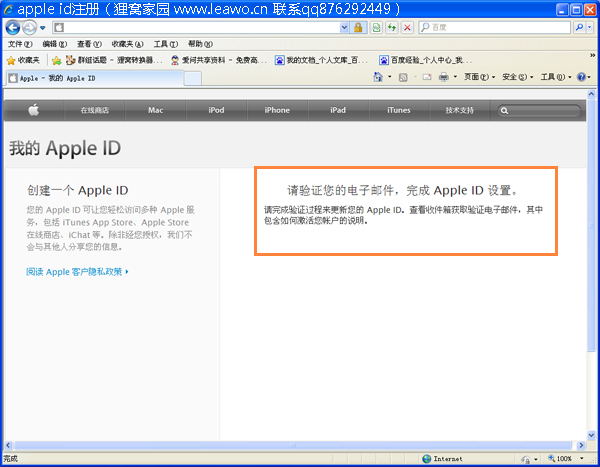The height and width of the screenshot is (467, 600).
Task: Click the Print icon
Action: [443, 77]
